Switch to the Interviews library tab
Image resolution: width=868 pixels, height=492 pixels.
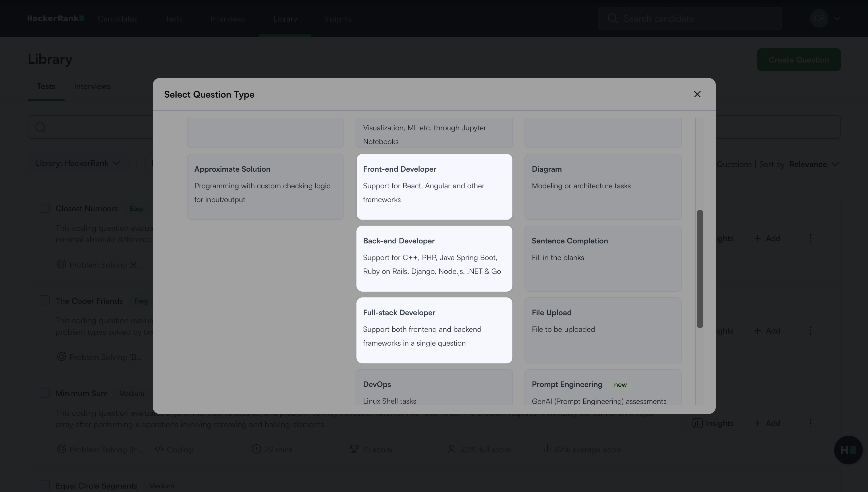tap(92, 86)
